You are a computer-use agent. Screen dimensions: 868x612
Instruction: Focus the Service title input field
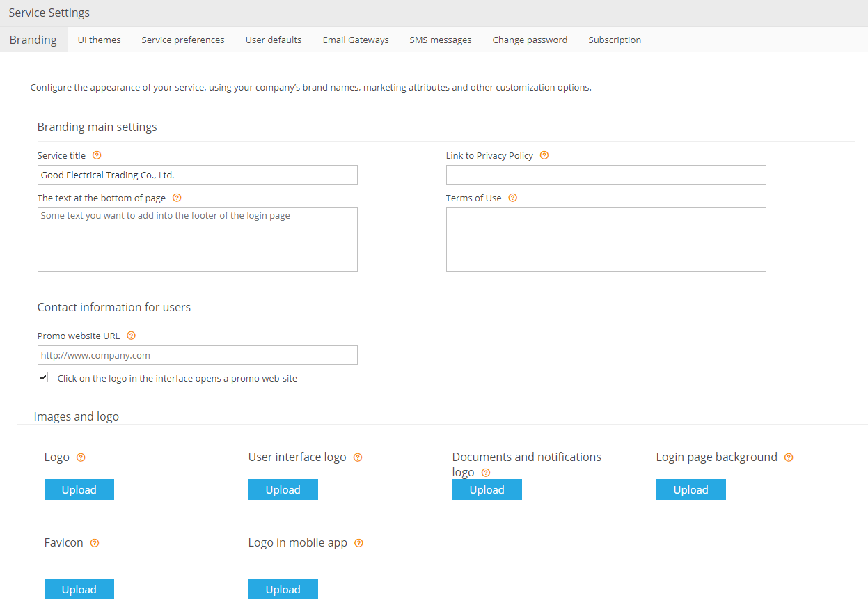[198, 175]
